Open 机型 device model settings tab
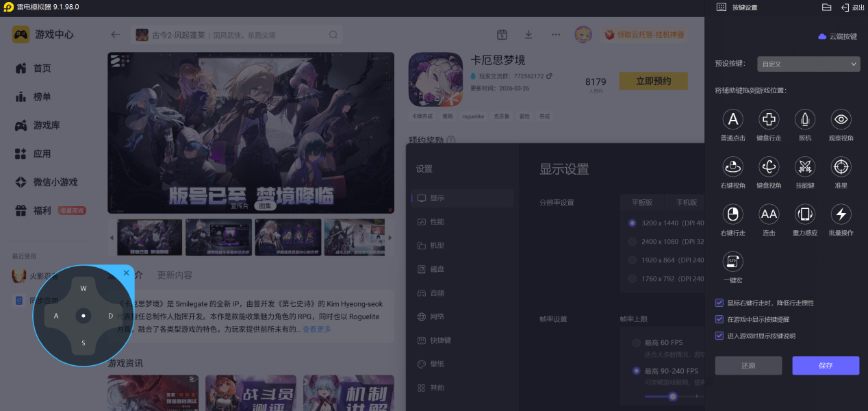Screen dimensions: 868x411 pyautogui.click(x=462, y=245)
